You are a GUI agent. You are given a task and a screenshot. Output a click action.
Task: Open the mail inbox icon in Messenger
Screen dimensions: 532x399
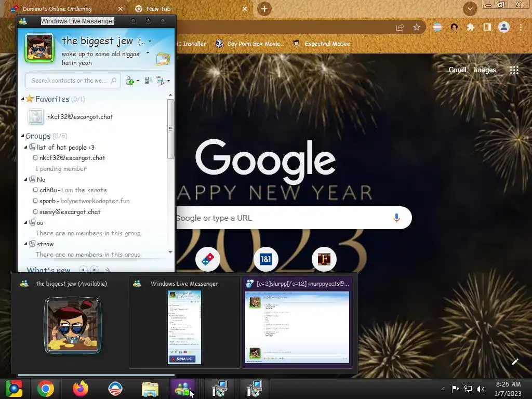tap(163, 59)
